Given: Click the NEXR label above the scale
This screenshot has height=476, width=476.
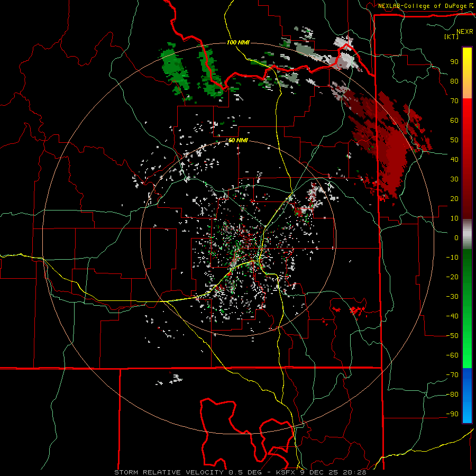Looking at the screenshot, I should pos(465,32).
